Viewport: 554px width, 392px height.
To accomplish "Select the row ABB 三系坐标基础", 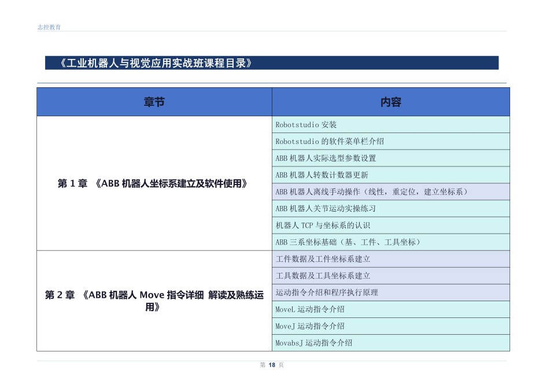I will tap(391, 242).
